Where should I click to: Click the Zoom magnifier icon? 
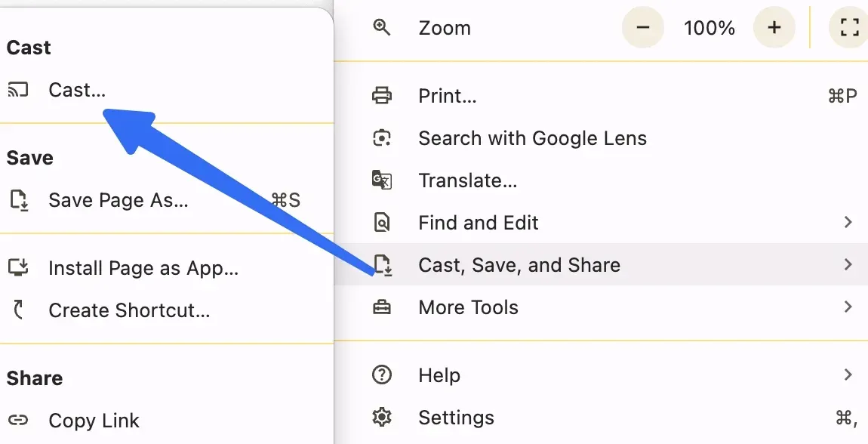(382, 27)
